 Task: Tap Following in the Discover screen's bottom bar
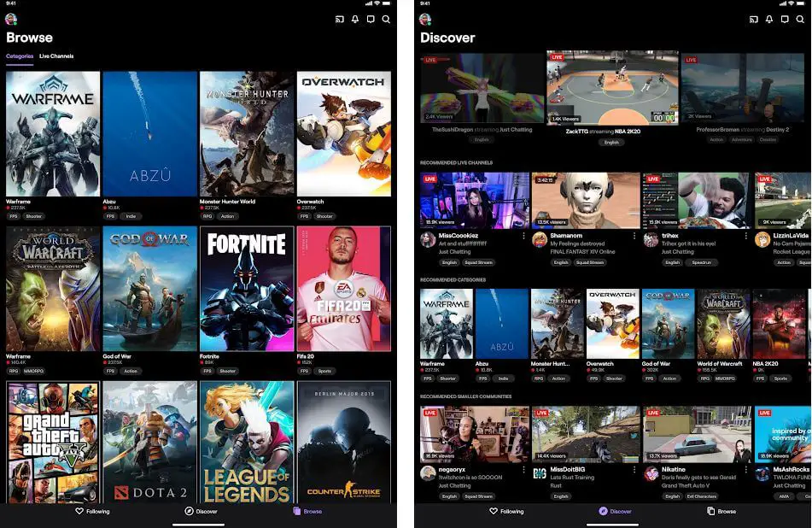pyautogui.click(x=507, y=512)
